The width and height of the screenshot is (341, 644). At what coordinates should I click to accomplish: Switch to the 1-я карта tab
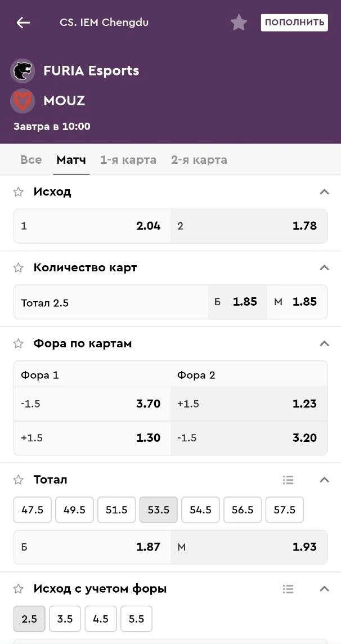pyautogui.click(x=128, y=160)
